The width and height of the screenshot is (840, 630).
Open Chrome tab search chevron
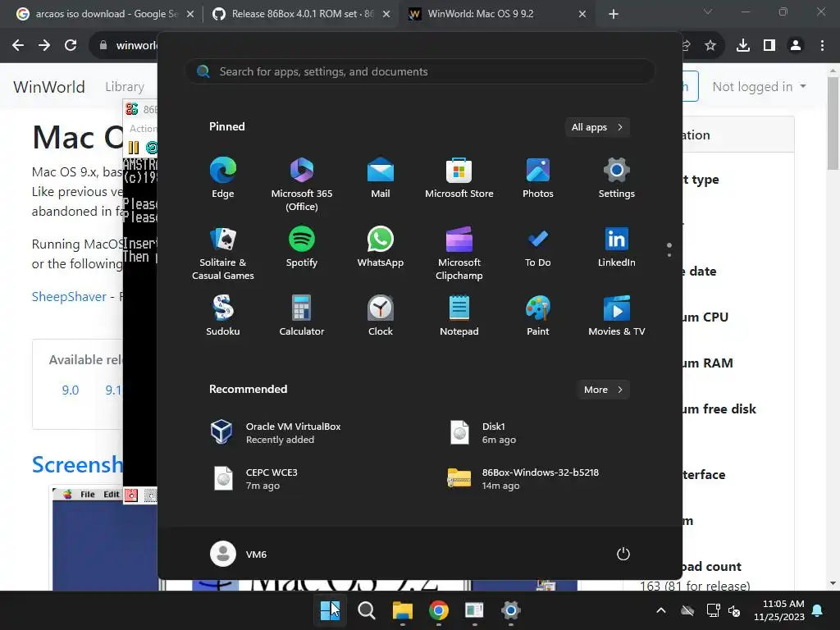tap(708, 11)
